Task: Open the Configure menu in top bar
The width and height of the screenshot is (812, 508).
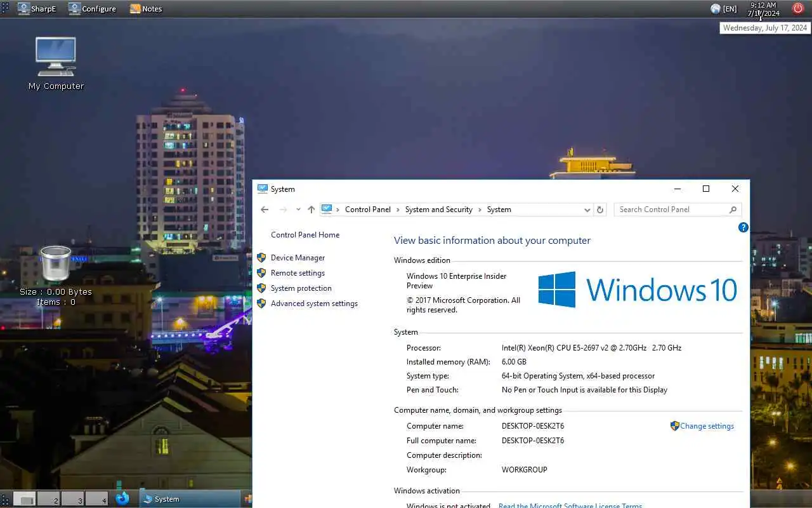Action: click(x=93, y=8)
